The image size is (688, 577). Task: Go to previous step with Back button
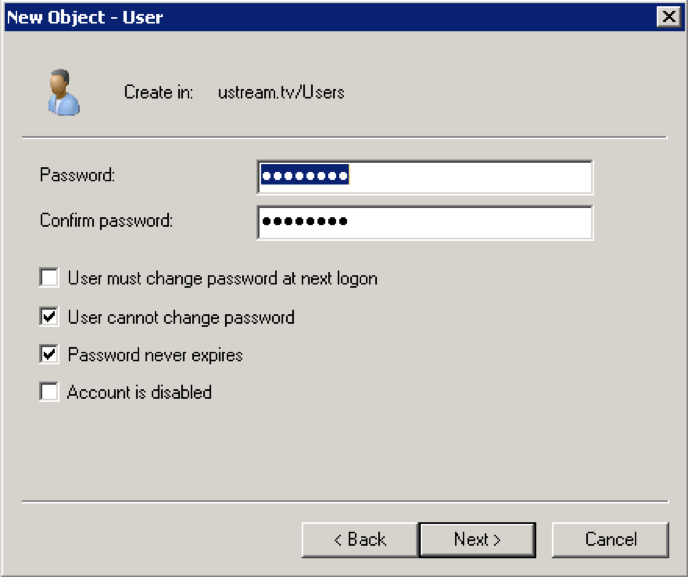pyautogui.click(x=360, y=540)
